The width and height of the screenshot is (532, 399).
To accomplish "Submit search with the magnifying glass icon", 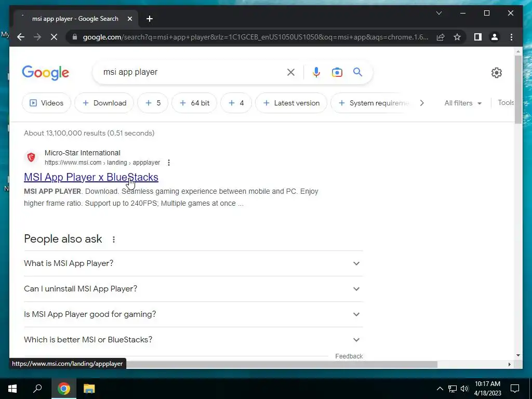I will 357,72.
